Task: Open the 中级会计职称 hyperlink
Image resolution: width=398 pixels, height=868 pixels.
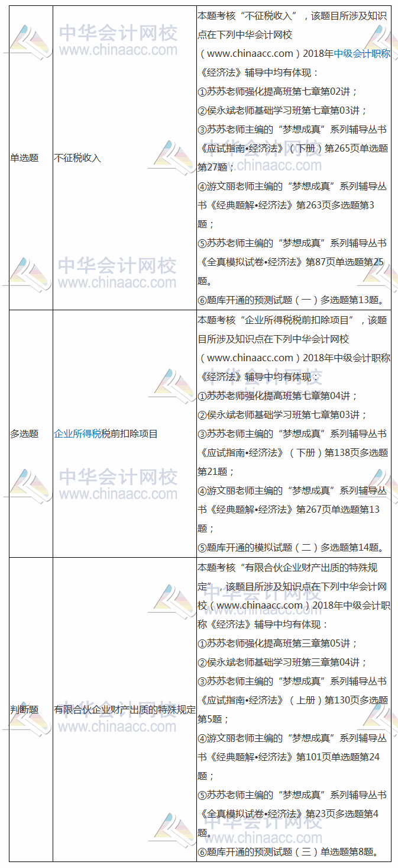Action: [362, 54]
